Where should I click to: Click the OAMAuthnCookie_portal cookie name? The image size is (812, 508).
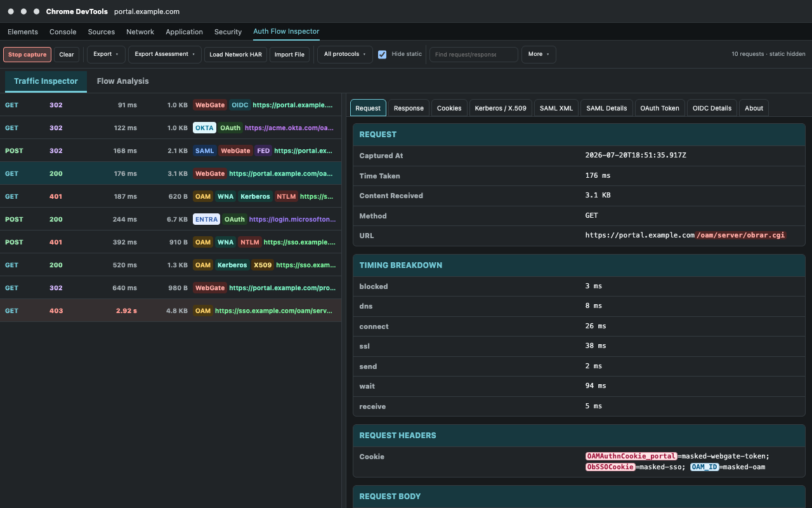pos(631,456)
